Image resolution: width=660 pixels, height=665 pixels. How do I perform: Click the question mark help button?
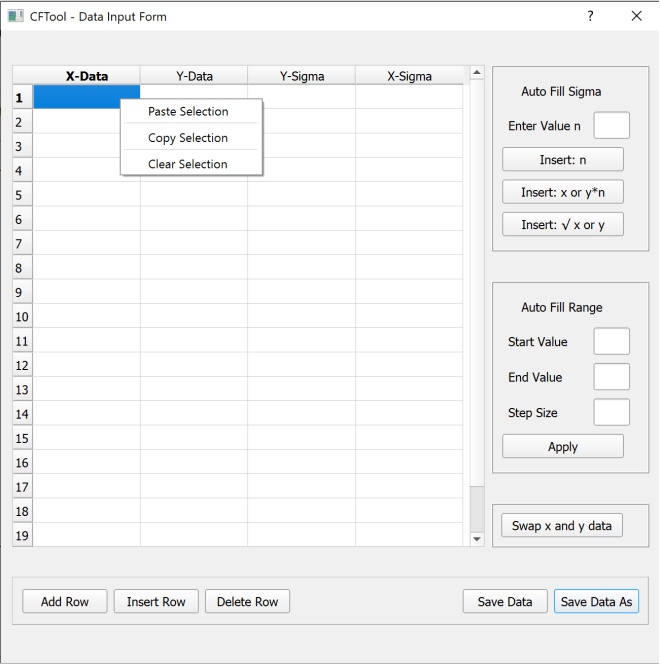pyautogui.click(x=590, y=16)
